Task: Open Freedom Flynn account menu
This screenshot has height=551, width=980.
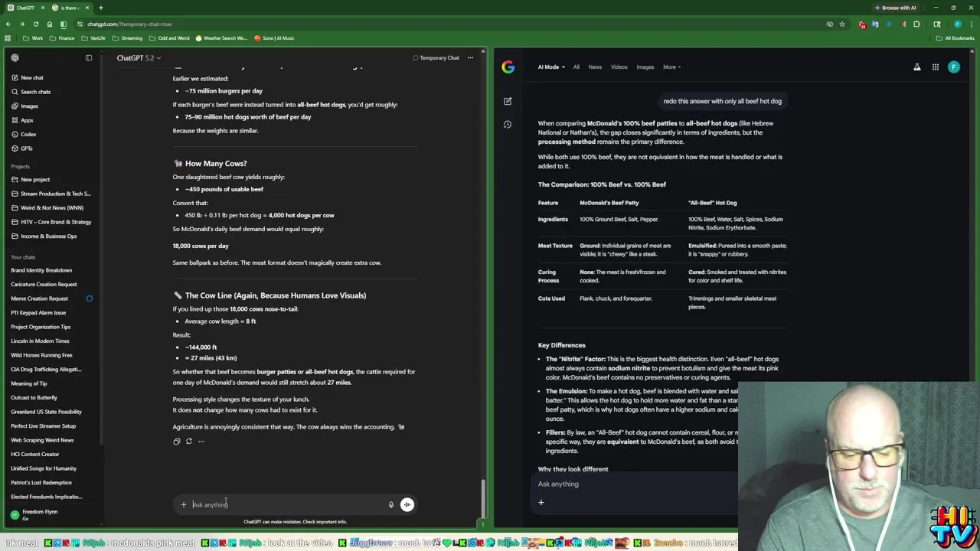Action: (40, 514)
